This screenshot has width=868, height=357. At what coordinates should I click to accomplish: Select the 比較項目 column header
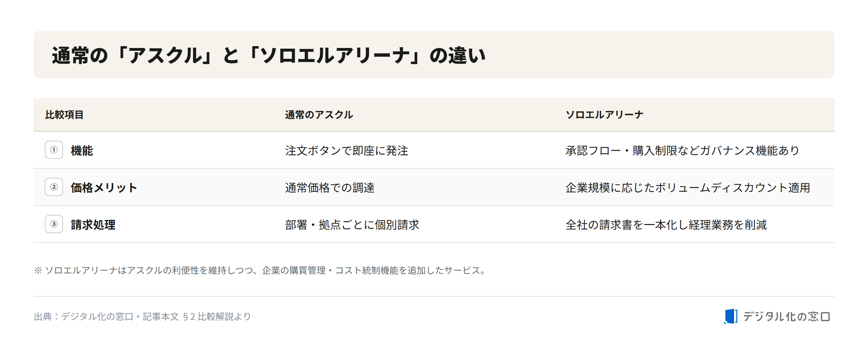pyautogui.click(x=64, y=115)
